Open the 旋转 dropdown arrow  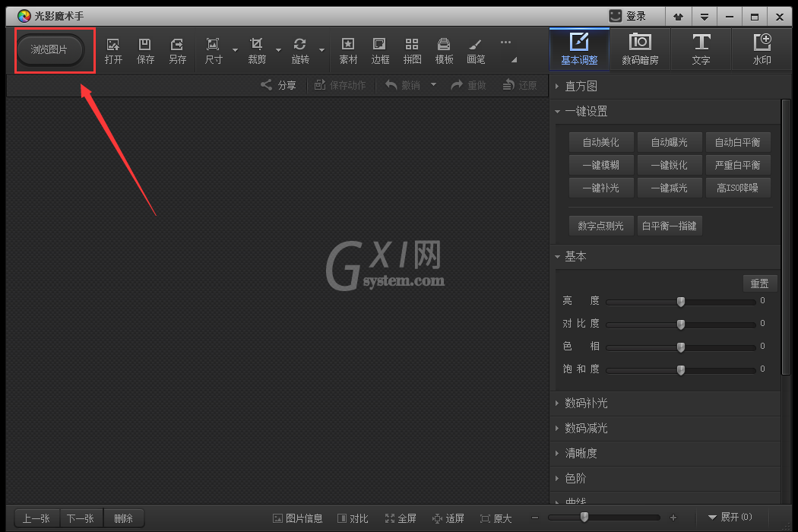pos(321,50)
